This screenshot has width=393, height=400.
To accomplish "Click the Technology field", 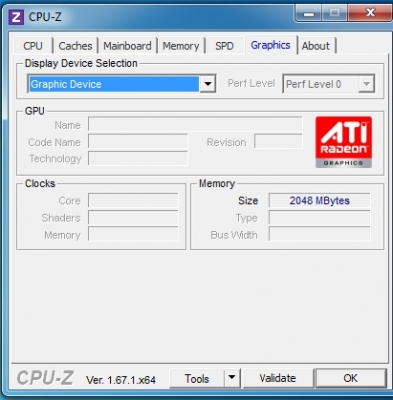I will tap(138, 158).
